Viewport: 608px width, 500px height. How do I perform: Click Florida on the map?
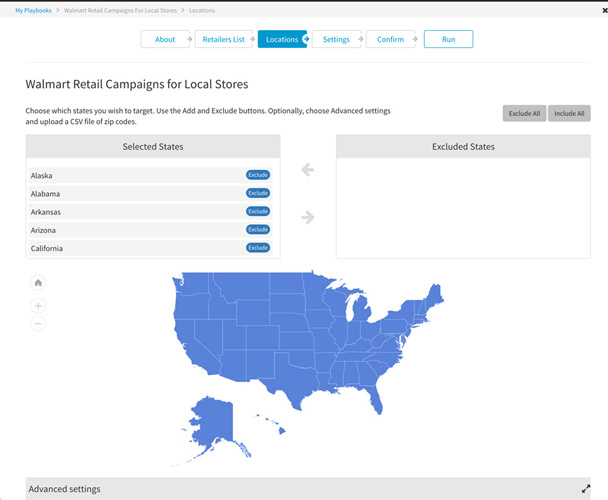point(375,398)
